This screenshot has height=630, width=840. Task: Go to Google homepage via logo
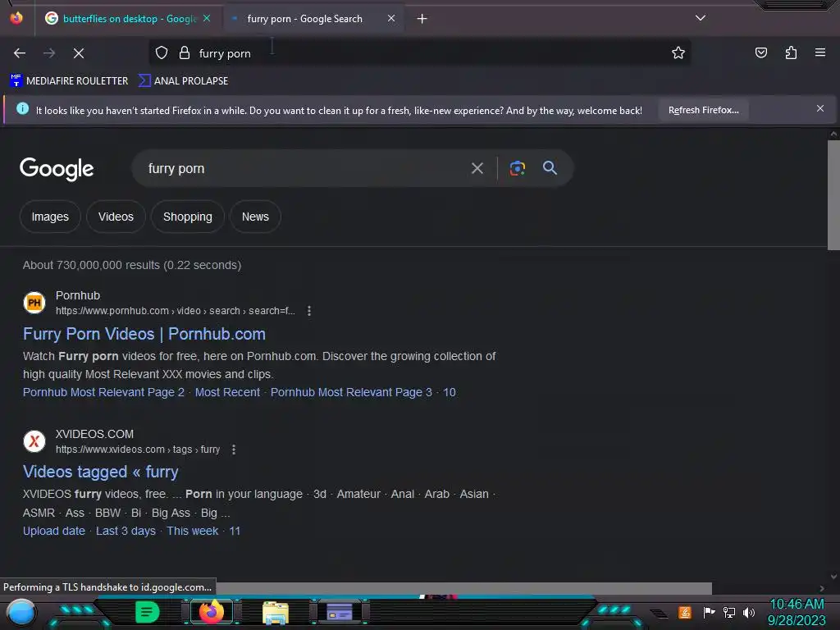[57, 169]
